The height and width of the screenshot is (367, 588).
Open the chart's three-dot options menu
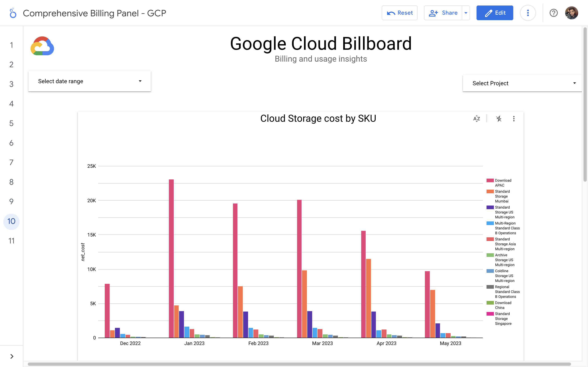coord(514,119)
